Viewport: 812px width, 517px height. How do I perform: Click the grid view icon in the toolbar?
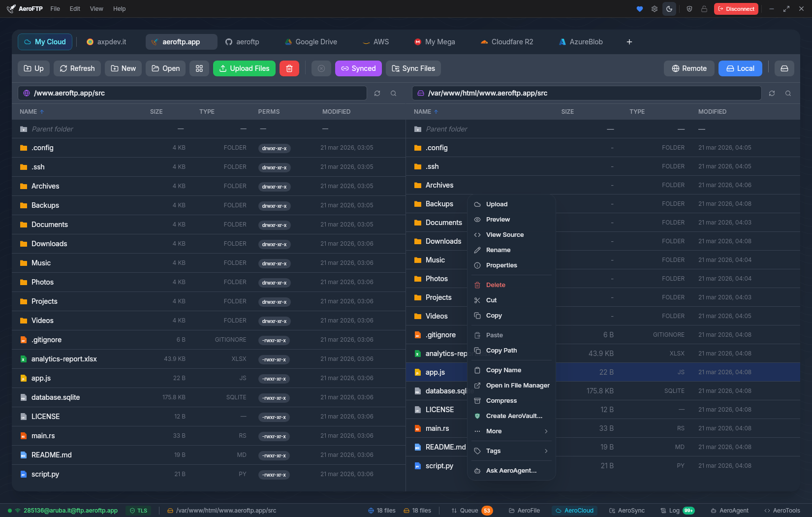(199, 68)
